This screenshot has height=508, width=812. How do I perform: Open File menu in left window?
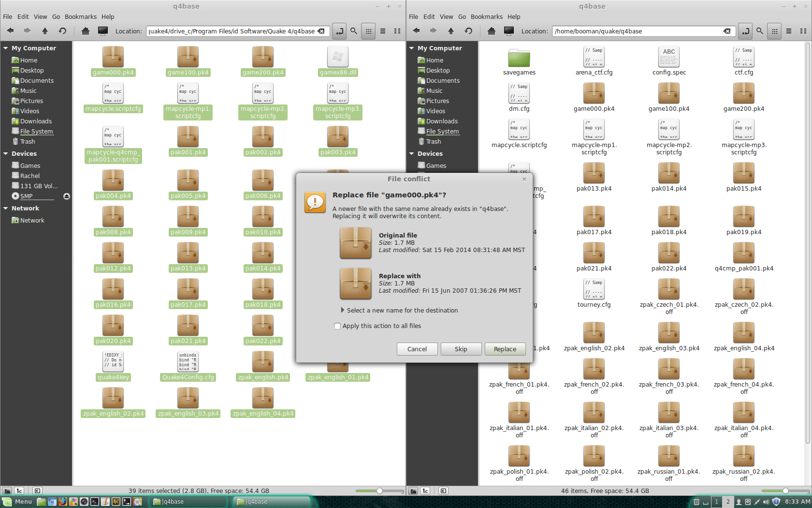click(8, 16)
